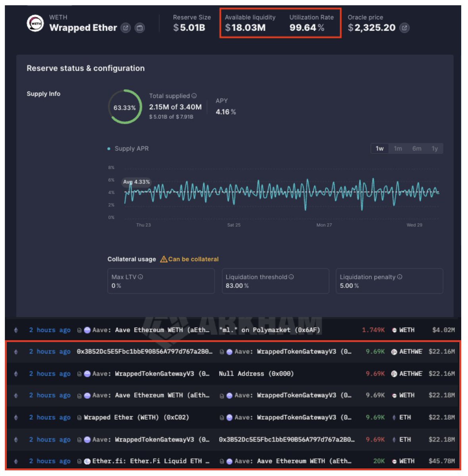Screen dimensions: 468x476
Task: Click the 20K amount in the Ether.fi row
Action: (379, 461)
